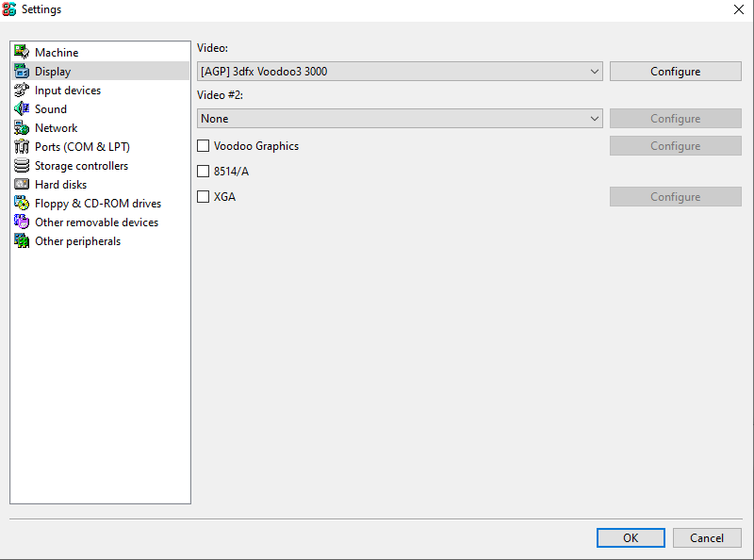Select Floppy & CD-ROM drives label
Screen dimensions: 754x560
(x=98, y=204)
